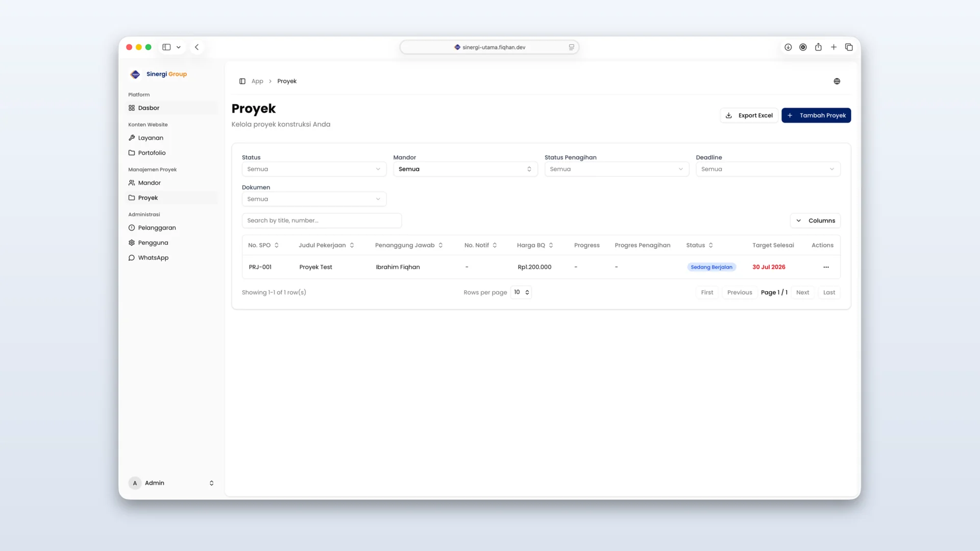Go back with Safari's back arrow
Viewport: 980px width, 551px height.
coord(197,47)
